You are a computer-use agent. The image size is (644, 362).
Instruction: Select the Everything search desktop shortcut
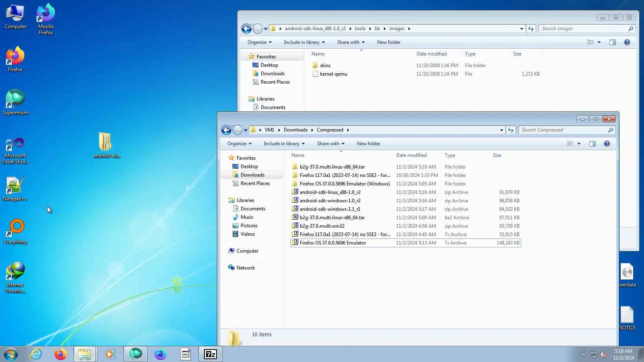tap(15, 232)
